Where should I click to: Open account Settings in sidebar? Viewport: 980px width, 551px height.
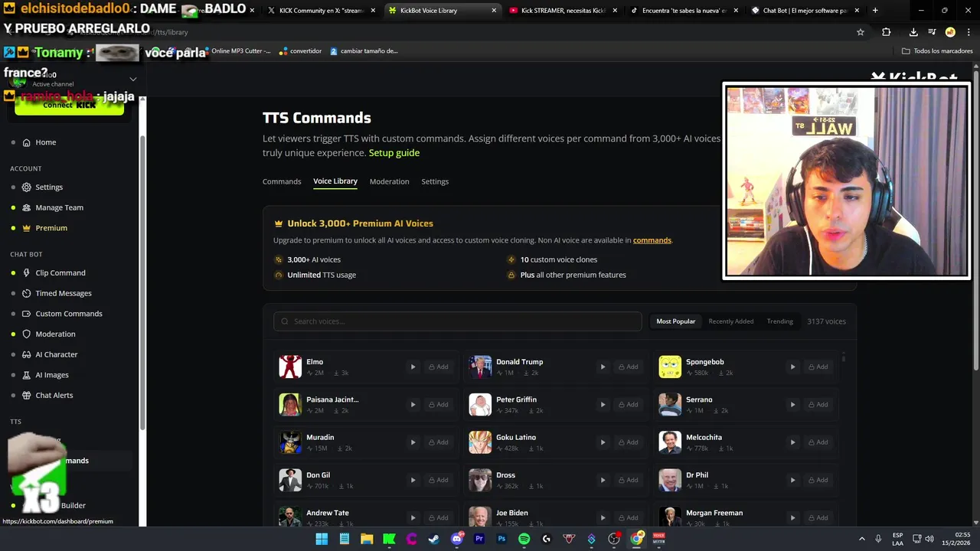[49, 187]
